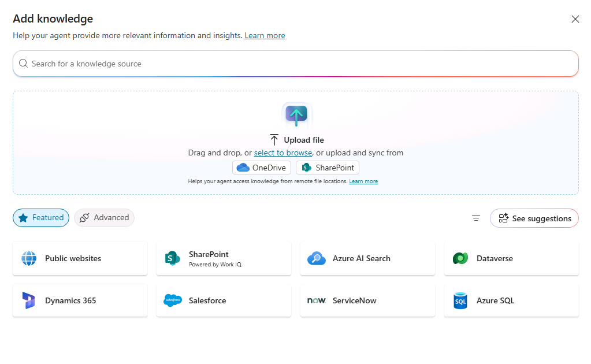Select the Dynamics 365 card
Image resolution: width=591 pixels, height=364 pixels.
[x=80, y=300]
